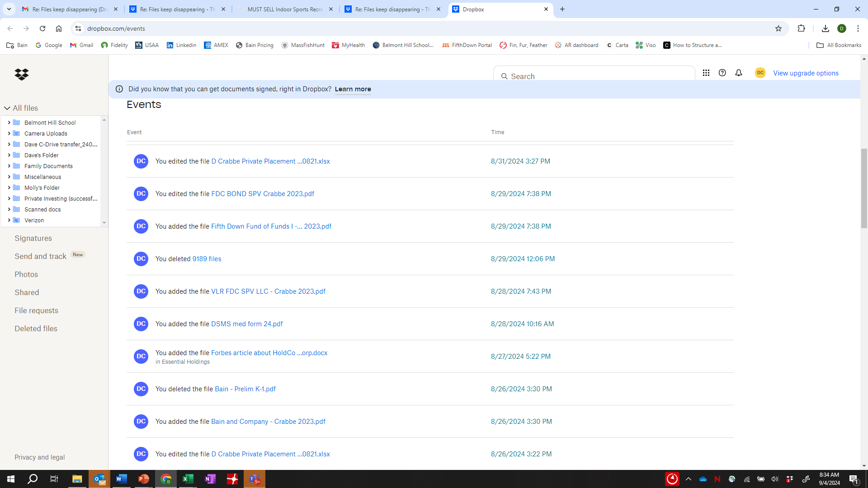Expand the Belmont Hill School folder
Image resolution: width=868 pixels, height=488 pixels.
click(x=9, y=122)
